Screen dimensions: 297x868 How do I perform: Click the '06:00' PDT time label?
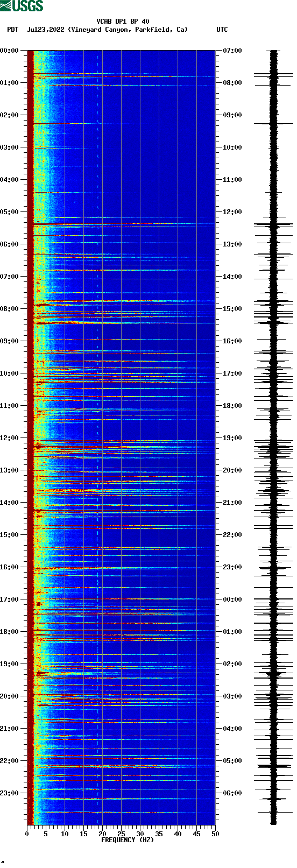pos(10,244)
